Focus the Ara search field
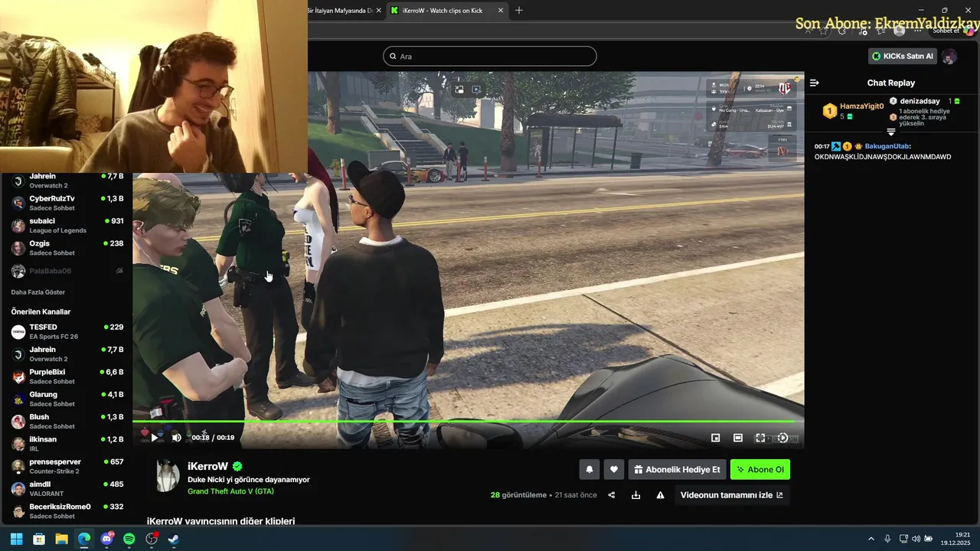Screen dimensions: 980x551 point(490,56)
